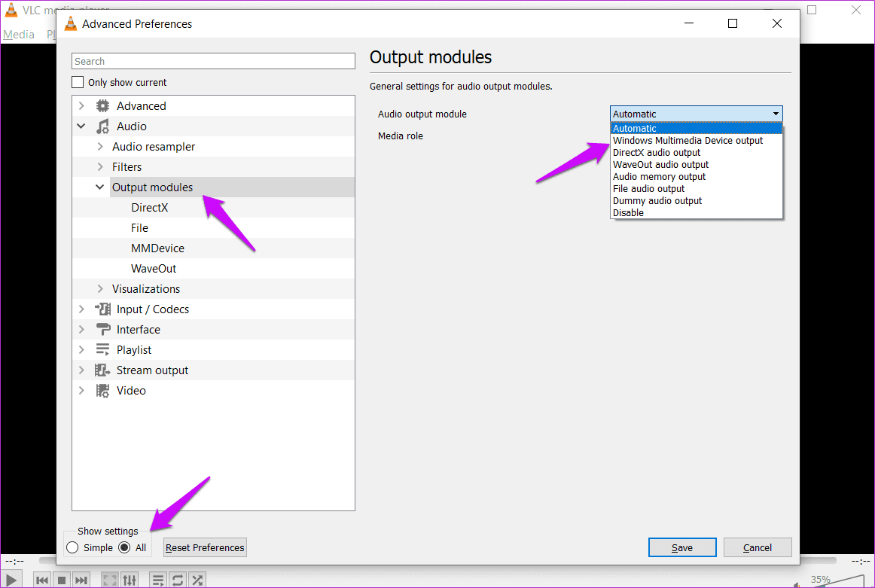
Task: Collapse the Output modules node
Action: point(100,187)
